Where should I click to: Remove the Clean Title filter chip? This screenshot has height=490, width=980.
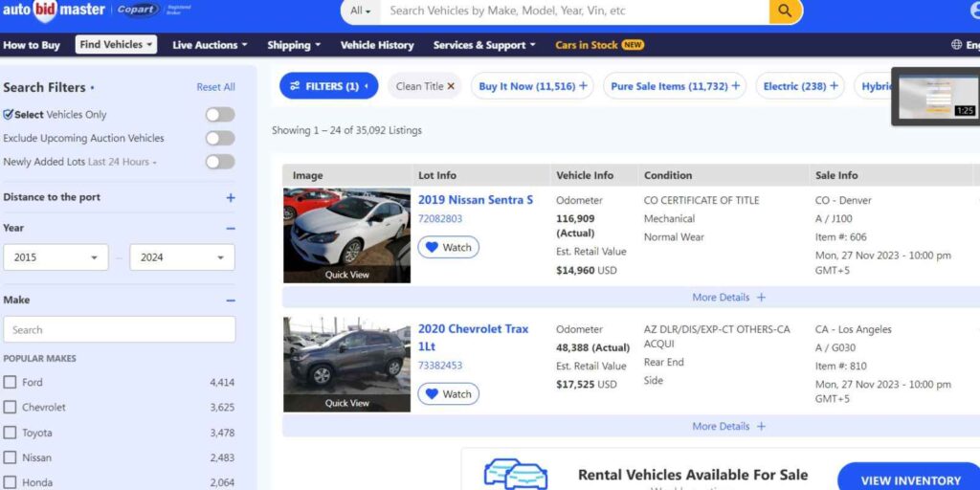(451, 86)
